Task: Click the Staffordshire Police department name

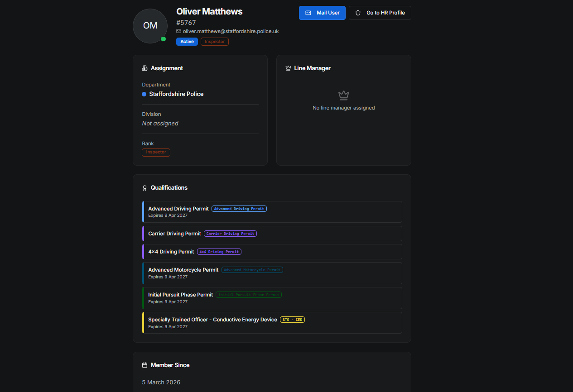Action: [x=176, y=94]
